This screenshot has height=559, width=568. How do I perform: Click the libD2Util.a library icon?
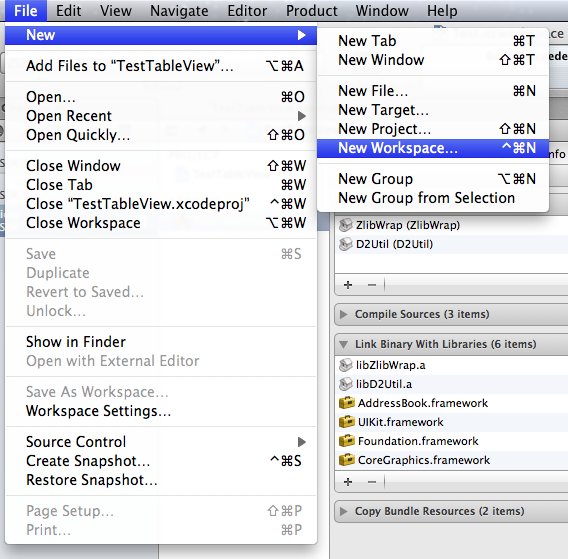pyautogui.click(x=346, y=384)
